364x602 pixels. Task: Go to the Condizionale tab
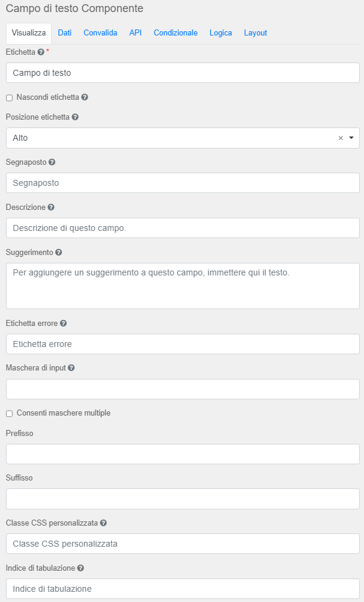coord(175,33)
